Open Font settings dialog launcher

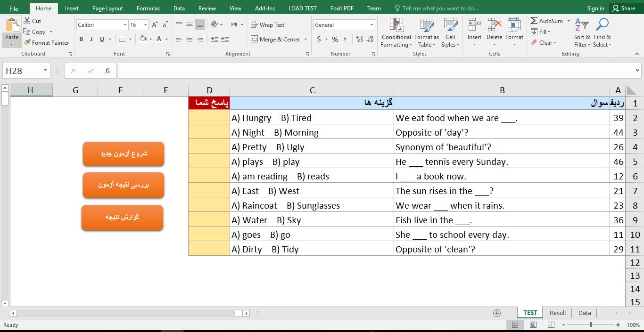(x=168, y=54)
